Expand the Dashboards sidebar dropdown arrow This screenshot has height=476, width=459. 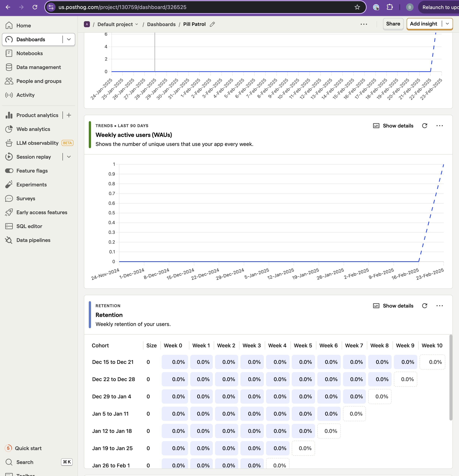[x=69, y=39]
